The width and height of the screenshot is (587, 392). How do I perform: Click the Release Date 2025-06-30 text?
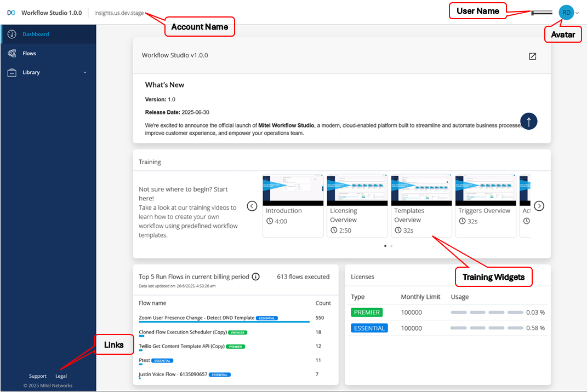tap(177, 112)
